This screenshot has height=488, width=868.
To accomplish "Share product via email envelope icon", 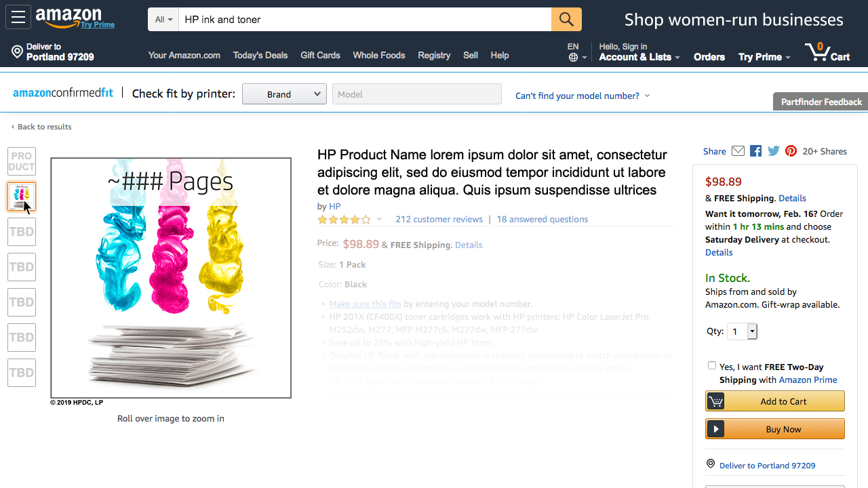I will [738, 151].
